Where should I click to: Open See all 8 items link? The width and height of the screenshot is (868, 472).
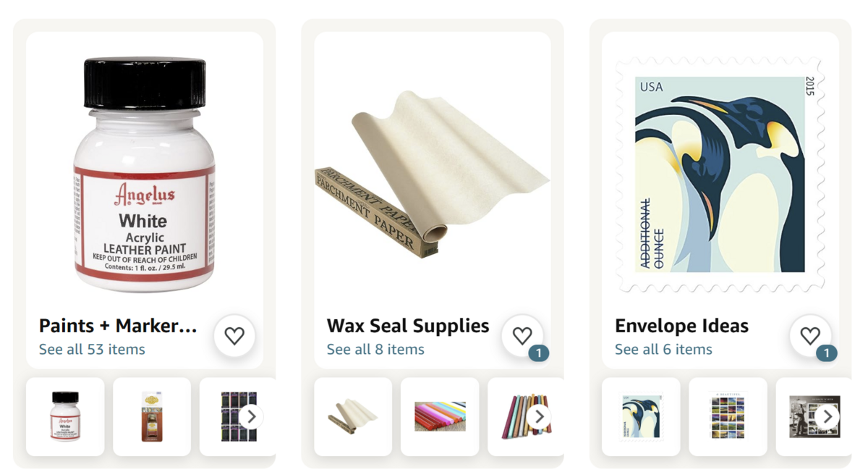[x=375, y=350]
